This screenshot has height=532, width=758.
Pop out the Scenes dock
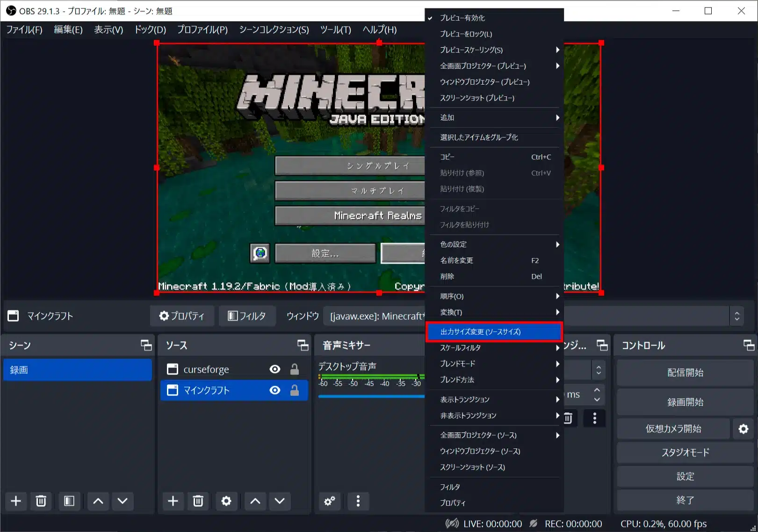pyautogui.click(x=146, y=345)
